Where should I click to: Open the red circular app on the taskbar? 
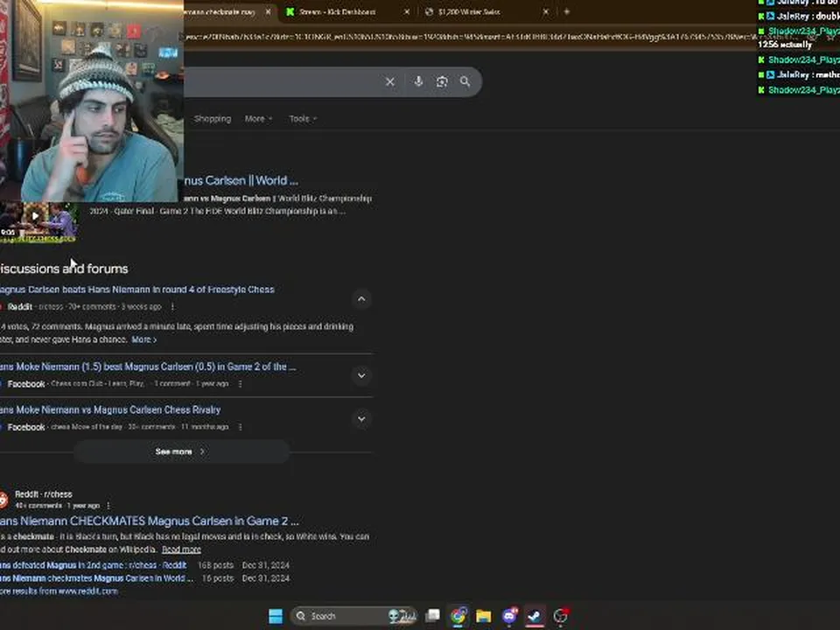(560, 616)
